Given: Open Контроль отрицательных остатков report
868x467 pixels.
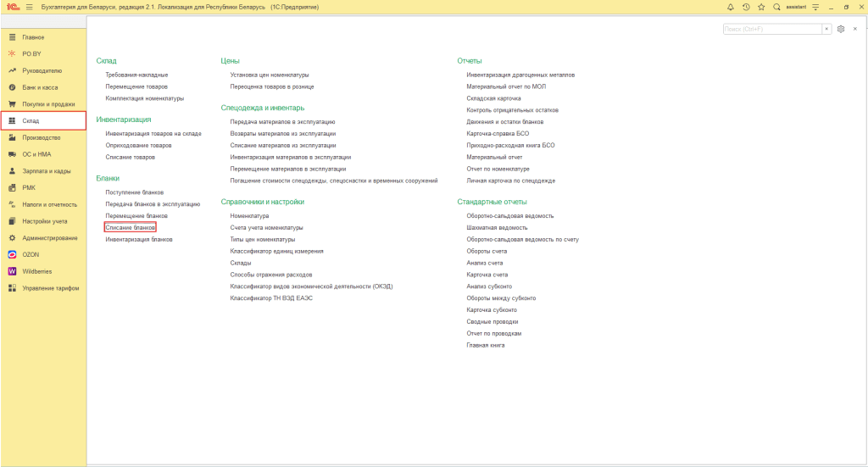Looking at the screenshot, I should [512, 110].
